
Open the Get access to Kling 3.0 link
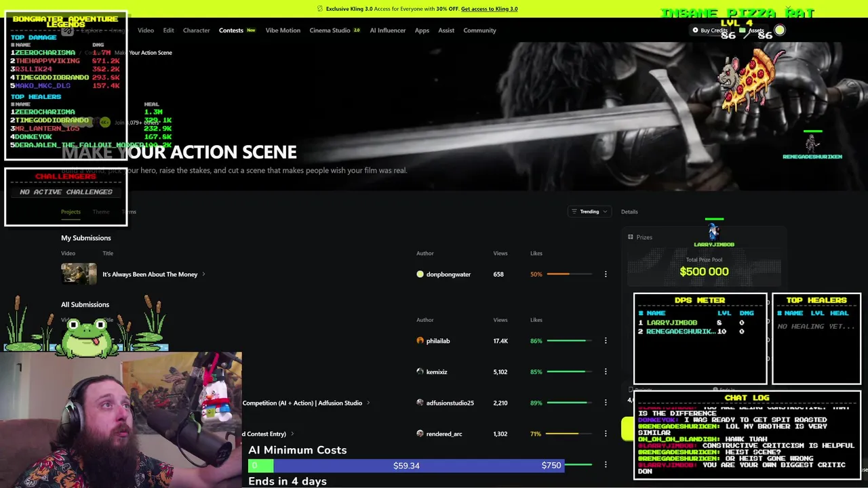[489, 9]
